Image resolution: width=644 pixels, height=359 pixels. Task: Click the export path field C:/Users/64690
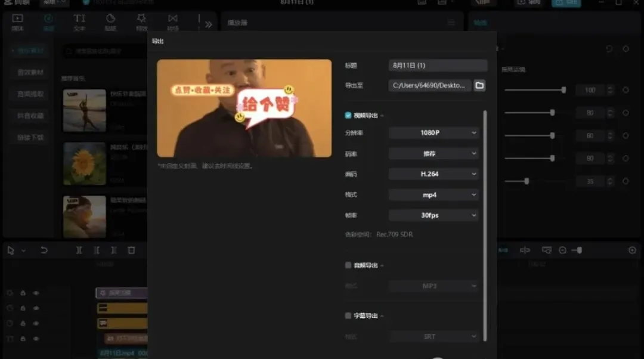tap(429, 85)
